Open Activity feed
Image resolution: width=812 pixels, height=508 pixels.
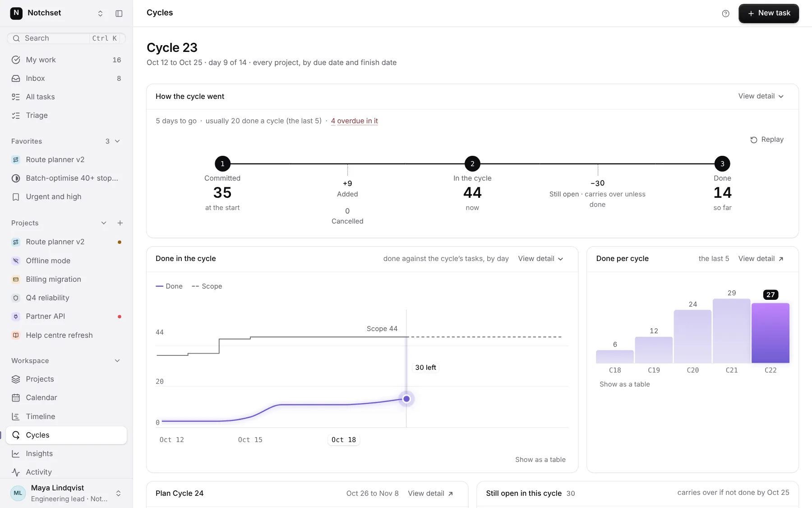[x=66, y=472]
